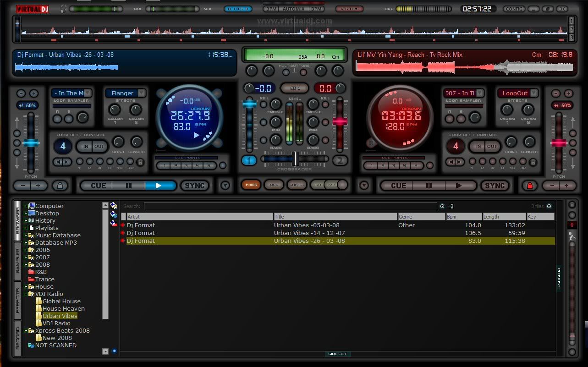588x367 pixels.
Task: Click the right deck loop sampler S button
Action: click(x=462, y=119)
